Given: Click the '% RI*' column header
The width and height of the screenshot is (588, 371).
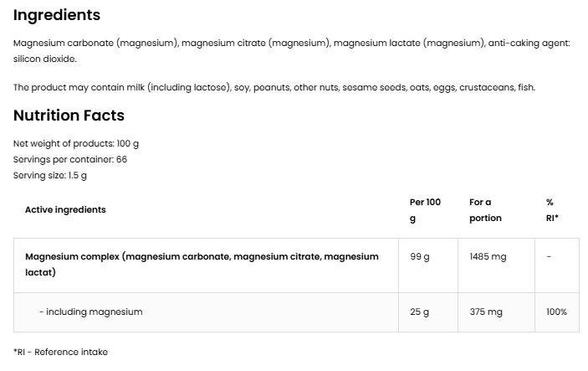Looking at the screenshot, I should click(x=552, y=209).
